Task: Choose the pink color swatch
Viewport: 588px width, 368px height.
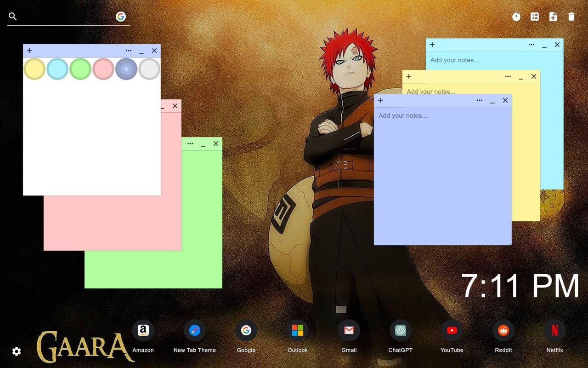Action: pyautogui.click(x=103, y=69)
